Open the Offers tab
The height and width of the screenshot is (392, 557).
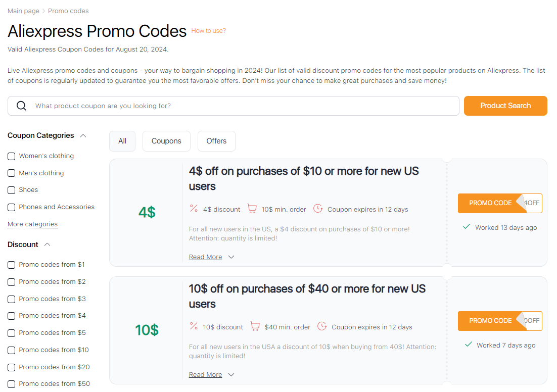coord(216,141)
